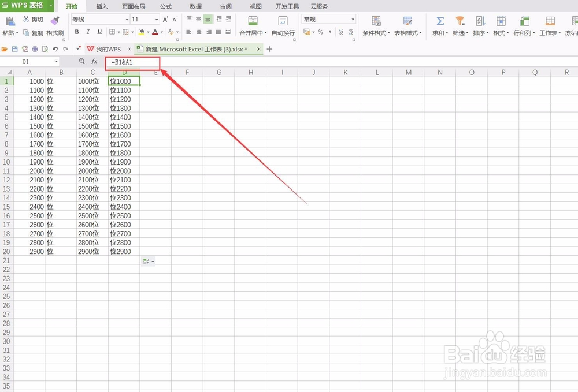The width and height of the screenshot is (578, 392).
Task: Click the Sort (排序) icon
Action: coord(480,21)
